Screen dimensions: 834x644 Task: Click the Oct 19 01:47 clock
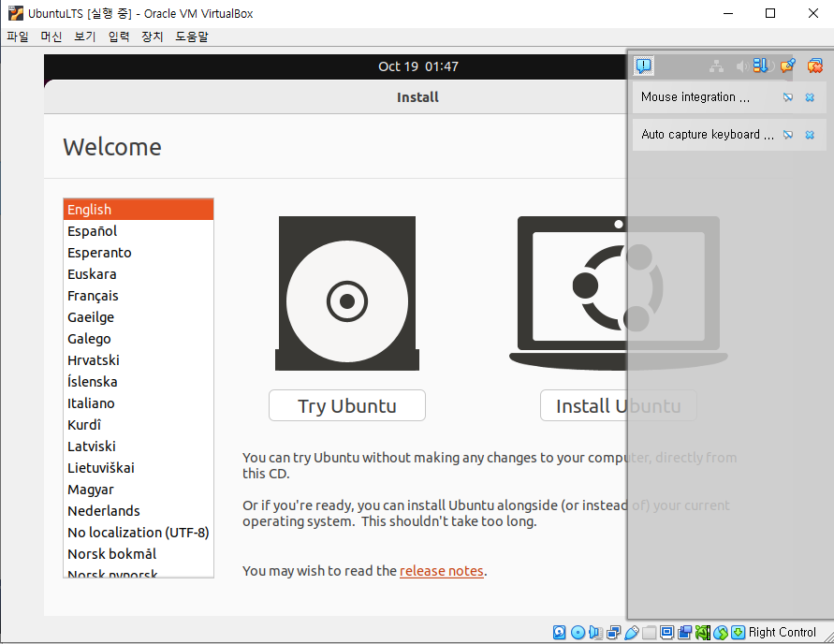418,66
